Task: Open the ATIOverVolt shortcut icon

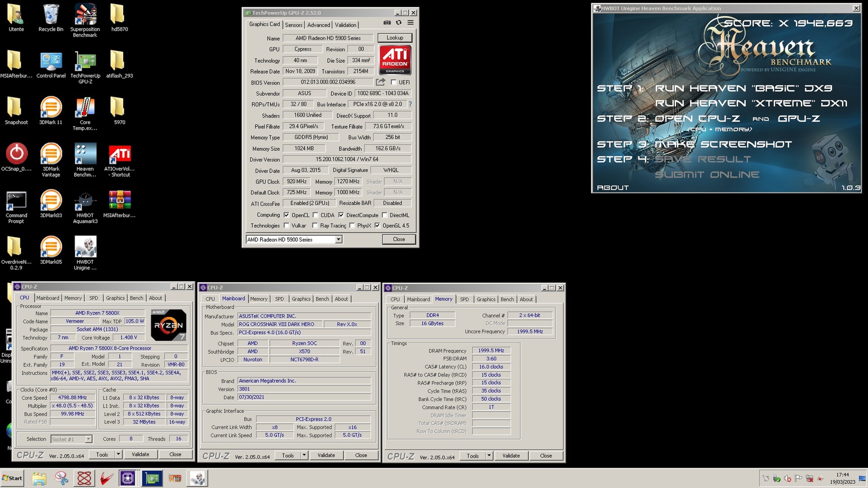Action: tap(119, 160)
